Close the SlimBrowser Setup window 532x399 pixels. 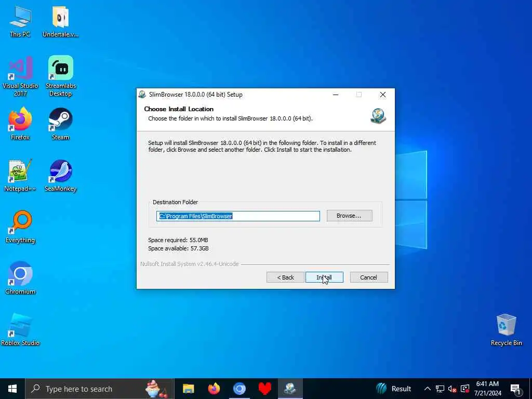[x=383, y=95]
